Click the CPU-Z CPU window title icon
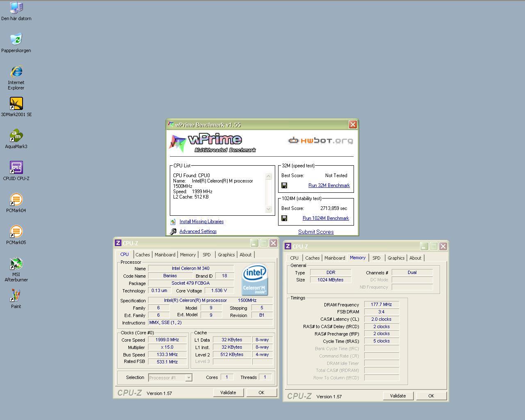The image size is (525, 420). coord(118,243)
